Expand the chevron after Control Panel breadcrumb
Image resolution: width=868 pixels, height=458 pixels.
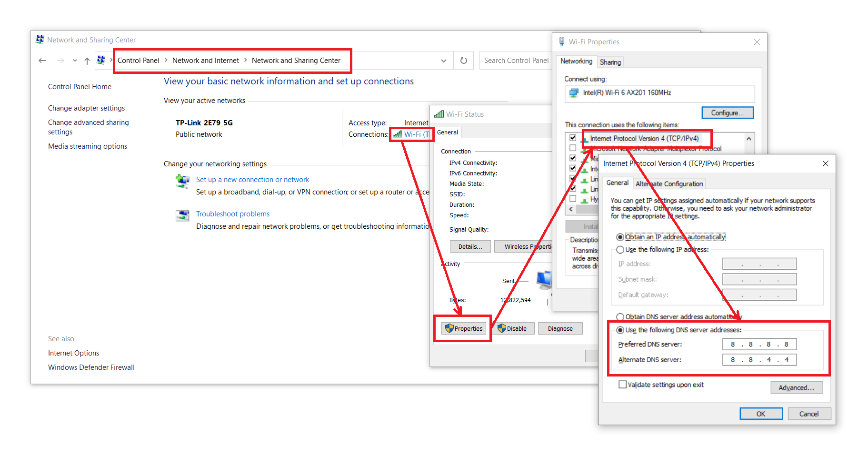point(166,60)
